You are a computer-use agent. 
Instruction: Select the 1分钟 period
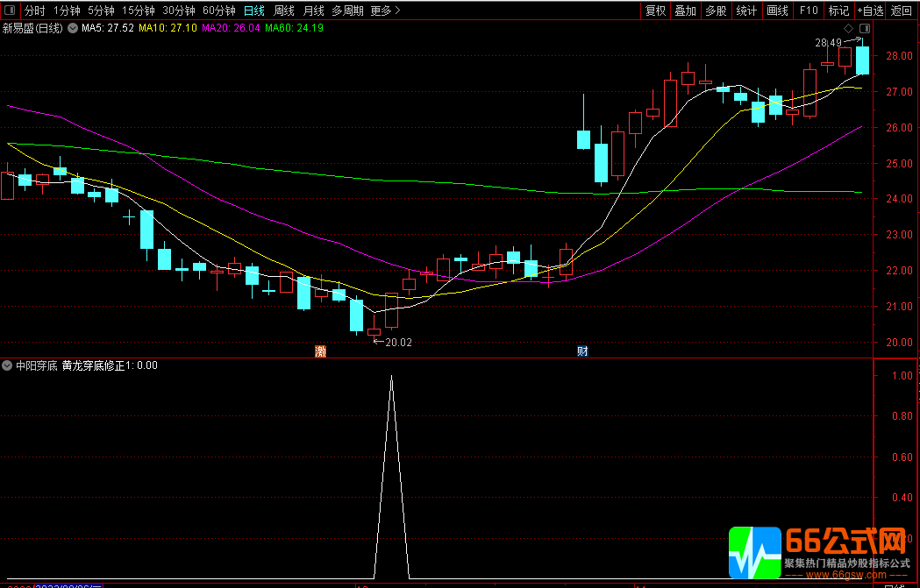coord(67,11)
